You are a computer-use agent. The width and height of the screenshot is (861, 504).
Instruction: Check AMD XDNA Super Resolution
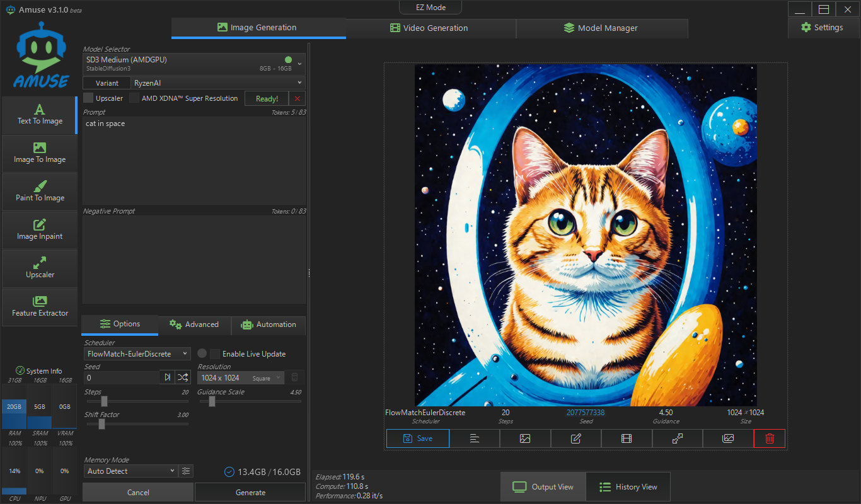(134, 98)
